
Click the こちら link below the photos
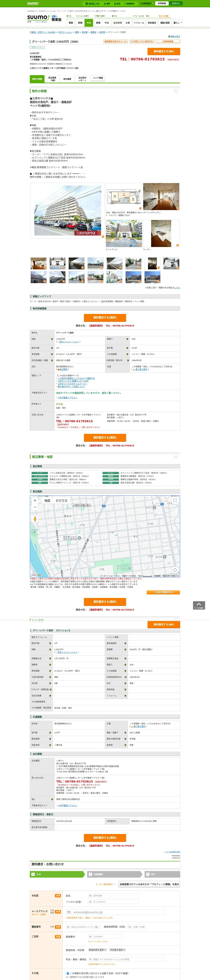pyautogui.click(x=177, y=288)
